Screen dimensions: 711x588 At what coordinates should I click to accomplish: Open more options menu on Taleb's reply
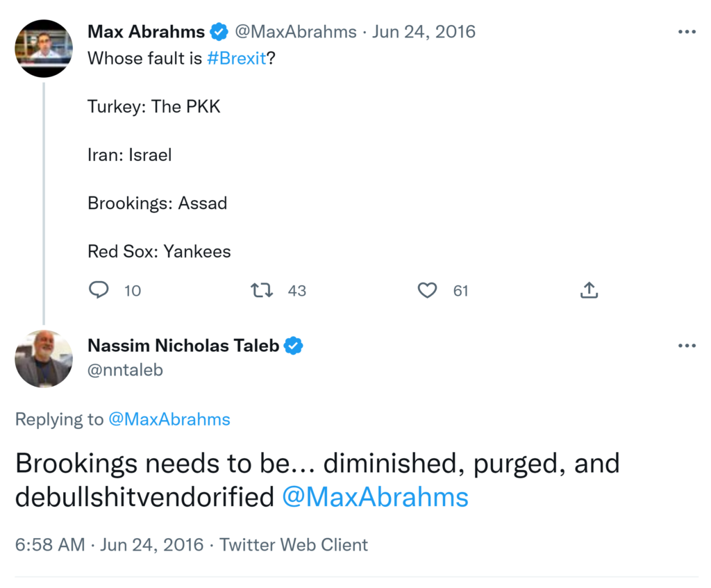point(686,346)
